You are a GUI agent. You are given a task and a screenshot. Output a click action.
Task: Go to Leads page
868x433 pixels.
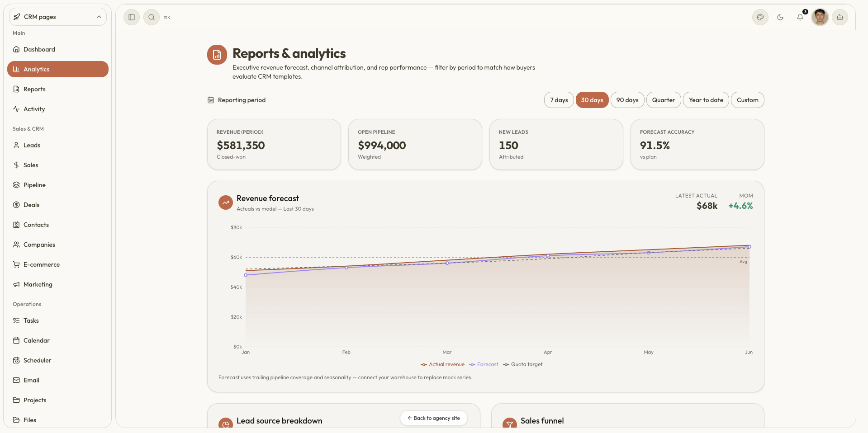pyautogui.click(x=58, y=145)
